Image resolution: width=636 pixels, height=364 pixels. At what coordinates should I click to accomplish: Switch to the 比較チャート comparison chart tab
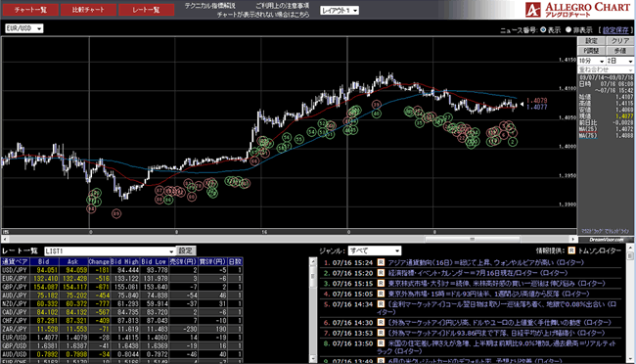tap(88, 10)
